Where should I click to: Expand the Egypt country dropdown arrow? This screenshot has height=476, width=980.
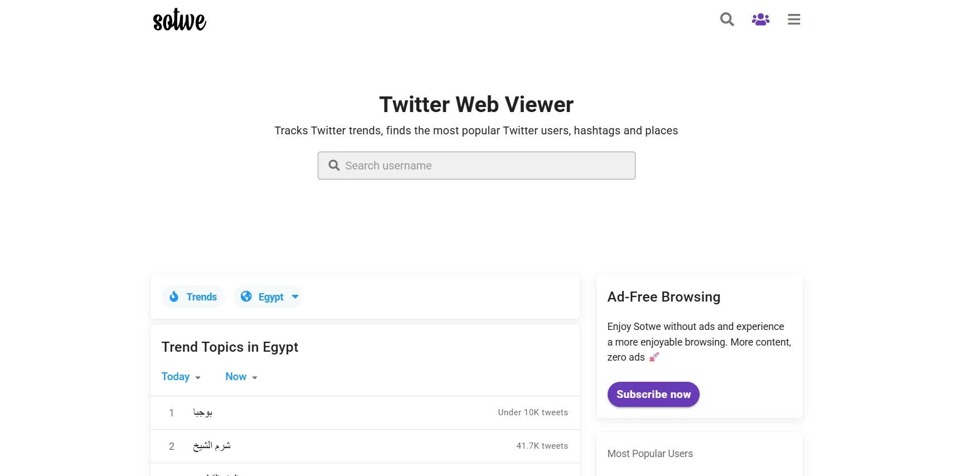(295, 297)
